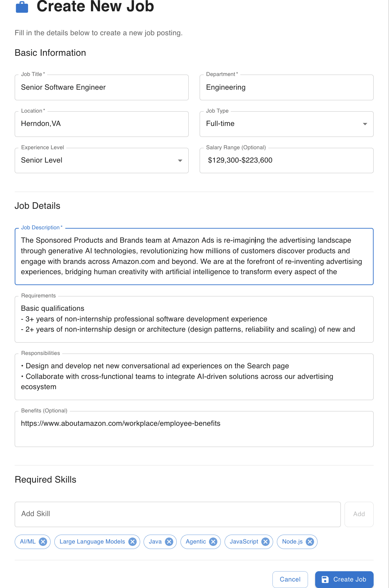389x588 pixels.
Task: Click the Department input field
Action: pos(286,87)
